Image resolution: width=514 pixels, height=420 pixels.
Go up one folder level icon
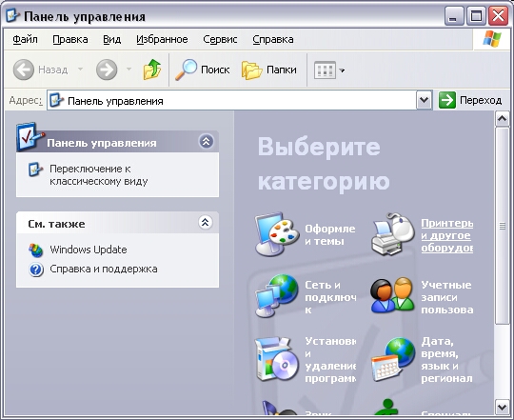(x=152, y=70)
